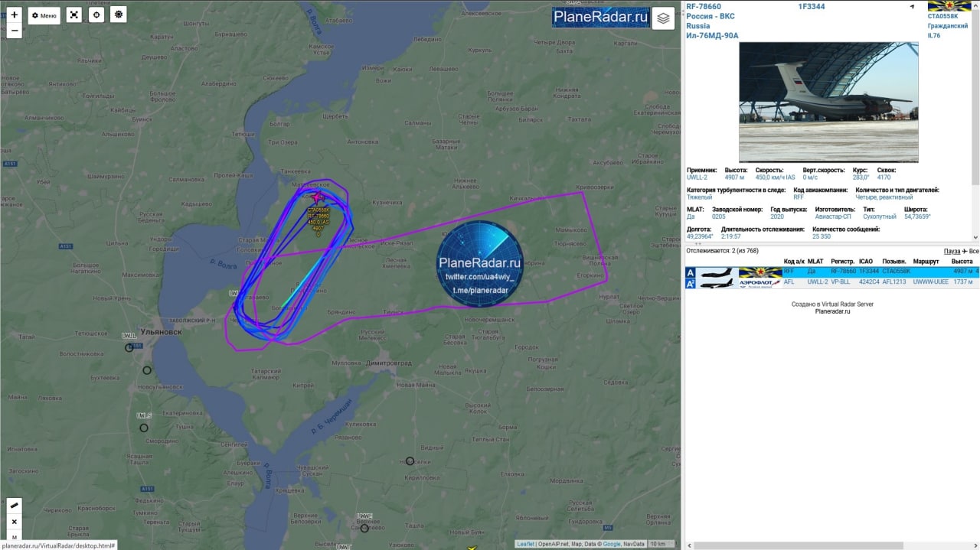The height and width of the screenshot is (550, 980).
Task: Click the crosshair locate icon
Action: 96,15
